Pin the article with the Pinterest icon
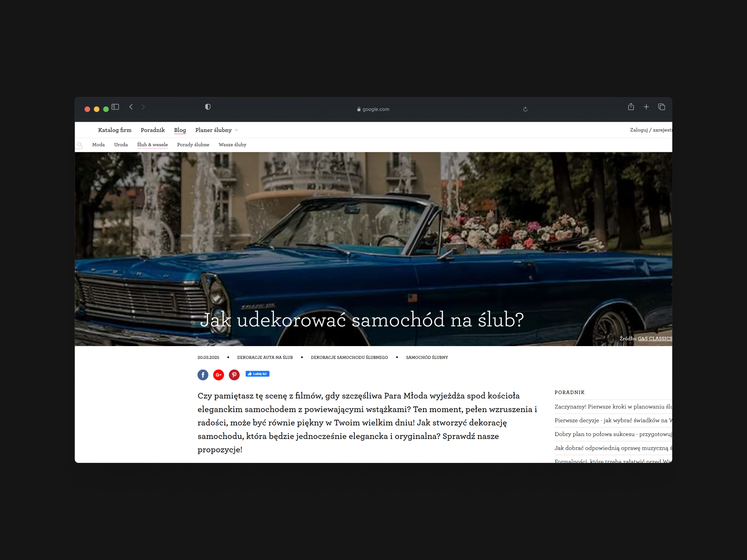 [x=234, y=375]
